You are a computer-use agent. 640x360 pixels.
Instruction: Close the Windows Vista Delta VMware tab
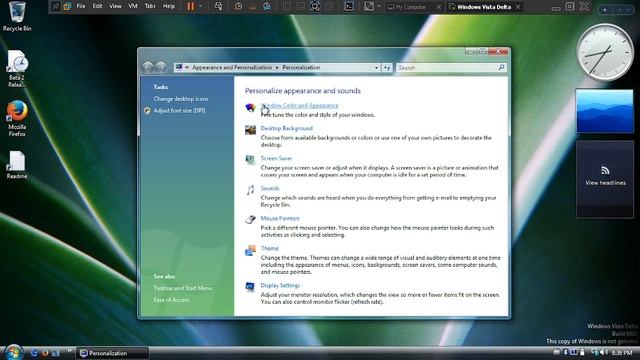pos(518,7)
